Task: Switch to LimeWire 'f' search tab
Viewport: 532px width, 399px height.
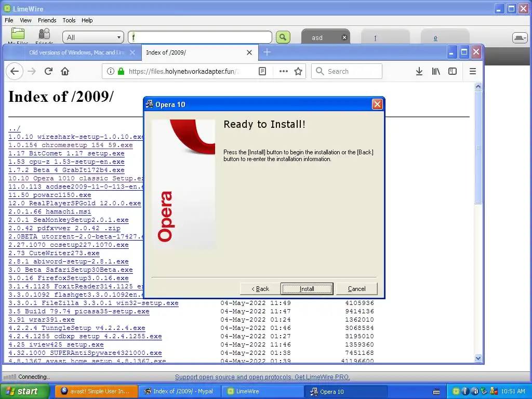Action: tap(375, 38)
